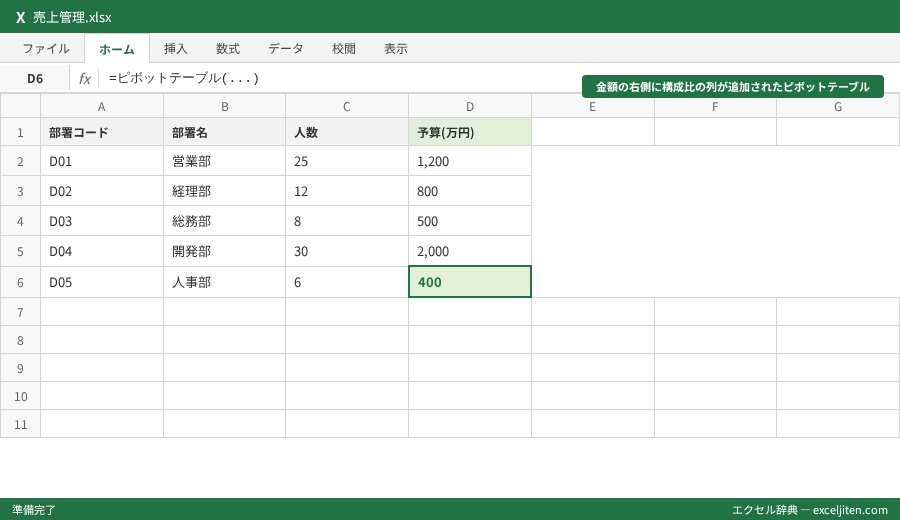Select row 2 header
Viewport: 900px width, 520px height.
click(20, 161)
